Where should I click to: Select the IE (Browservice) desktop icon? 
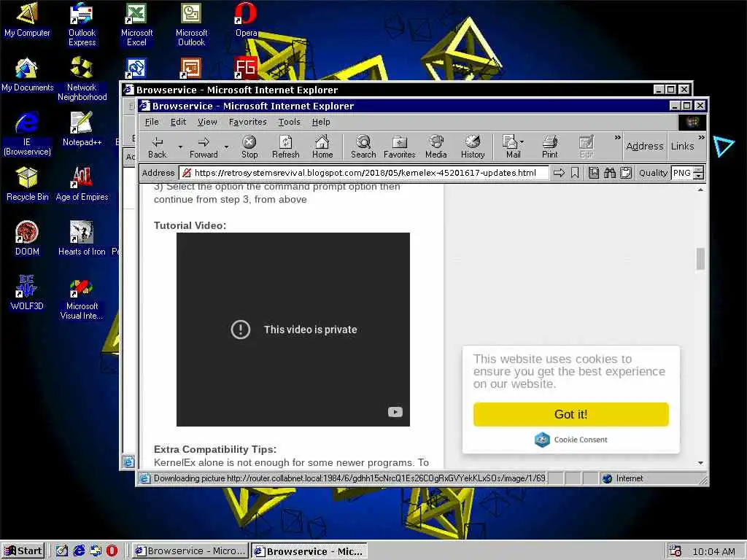point(27,134)
